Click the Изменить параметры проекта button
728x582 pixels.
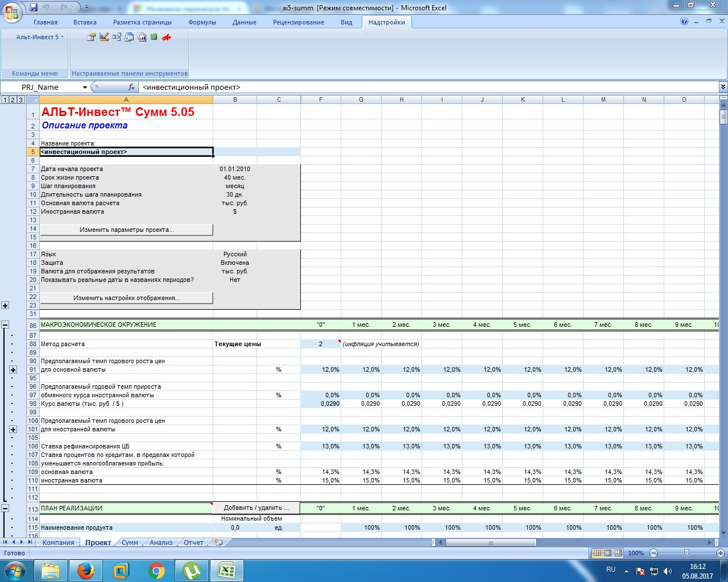click(126, 230)
